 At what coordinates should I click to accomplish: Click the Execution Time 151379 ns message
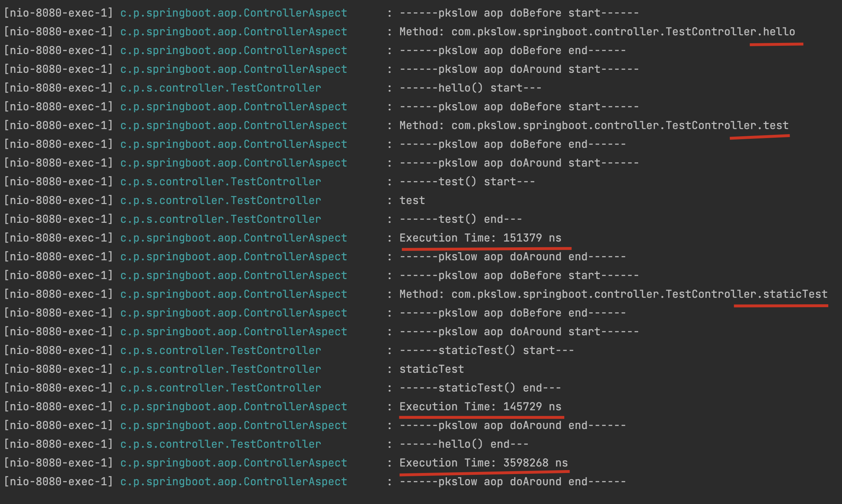[x=480, y=238]
